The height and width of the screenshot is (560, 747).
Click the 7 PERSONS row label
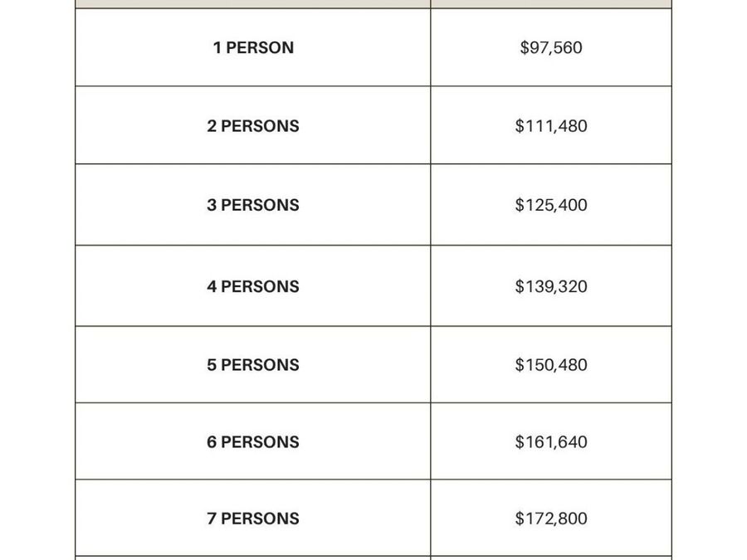coord(253,518)
